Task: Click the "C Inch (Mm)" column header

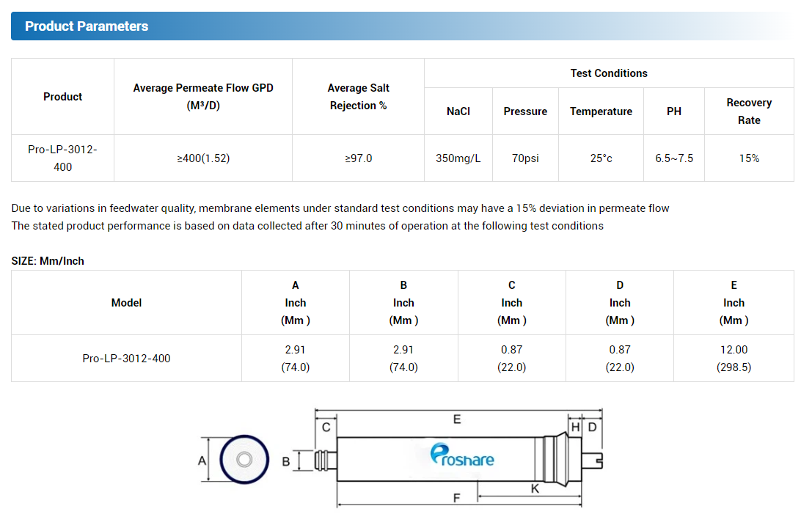Action: [512, 303]
